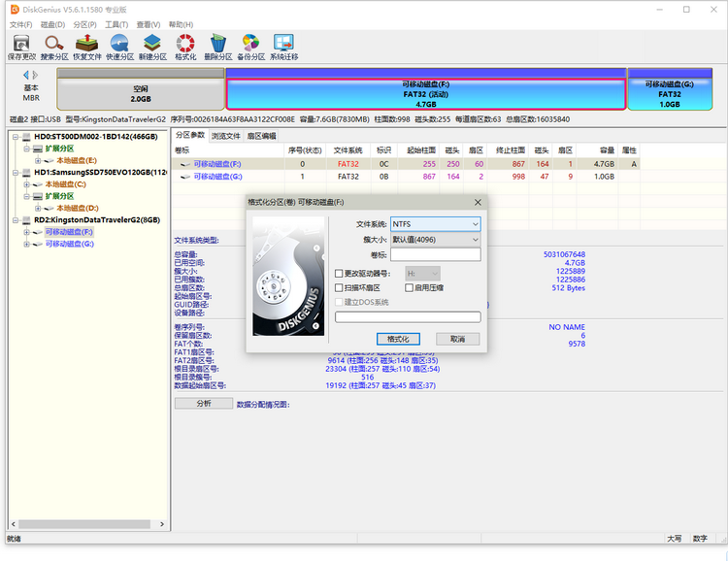Click the 保存更改 save changes toolbar icon
The height and width of the screenshot is (561, 728).
point(21,48)
